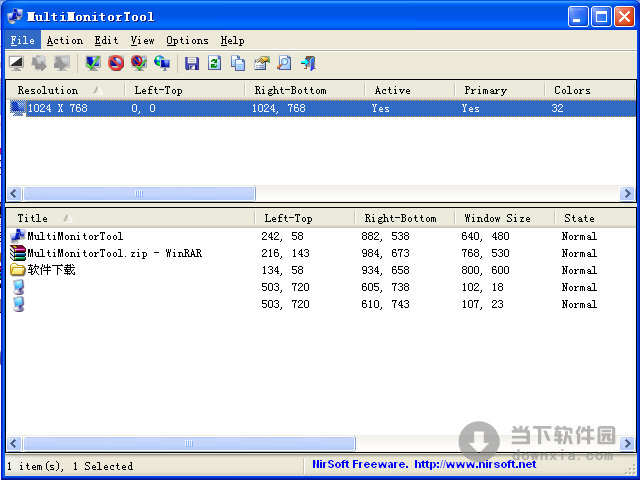The width and height of the screenshot is (640, 480).
Task: Click the Window Size column header
Action: click(504, 218)
